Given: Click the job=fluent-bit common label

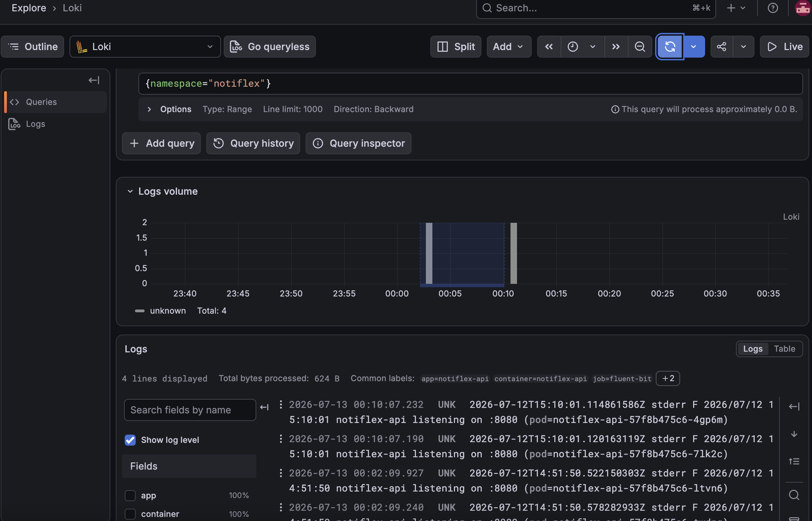Looking at the screenshot, I should 622,379.
